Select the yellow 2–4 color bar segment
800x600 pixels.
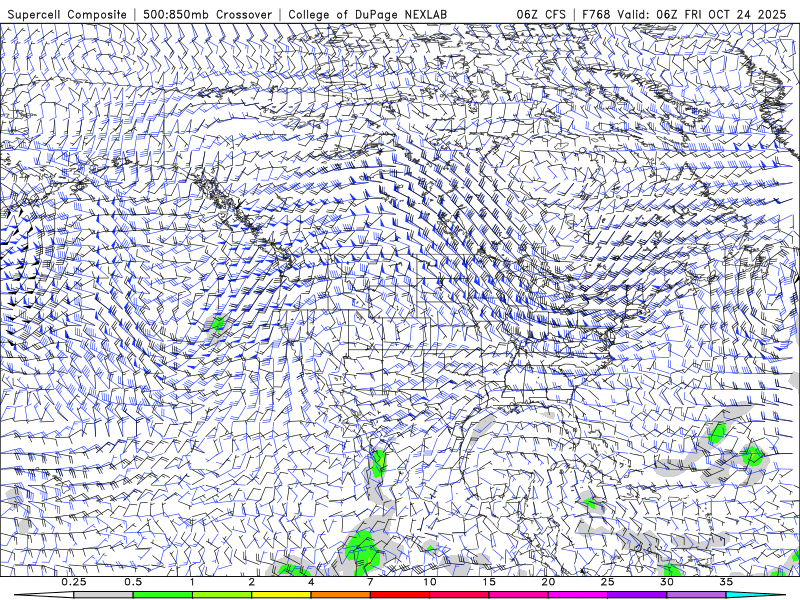[x=281, y=595]
